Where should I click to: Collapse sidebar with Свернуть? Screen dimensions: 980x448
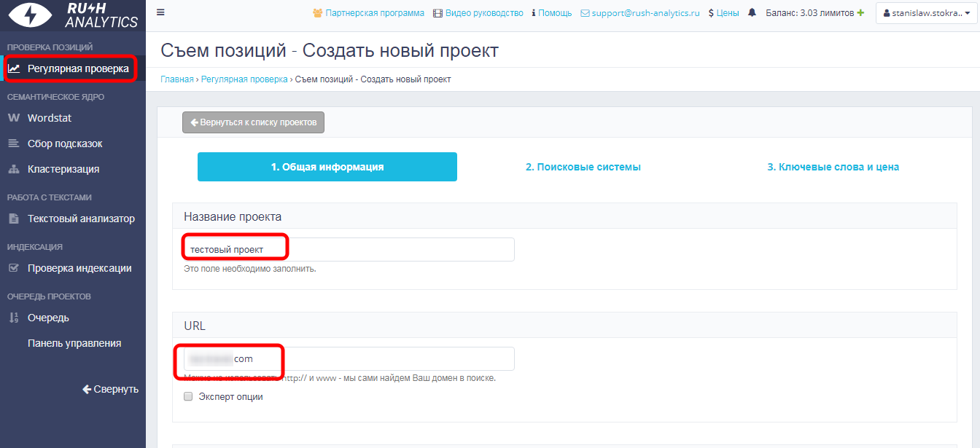tap(110, 389)
